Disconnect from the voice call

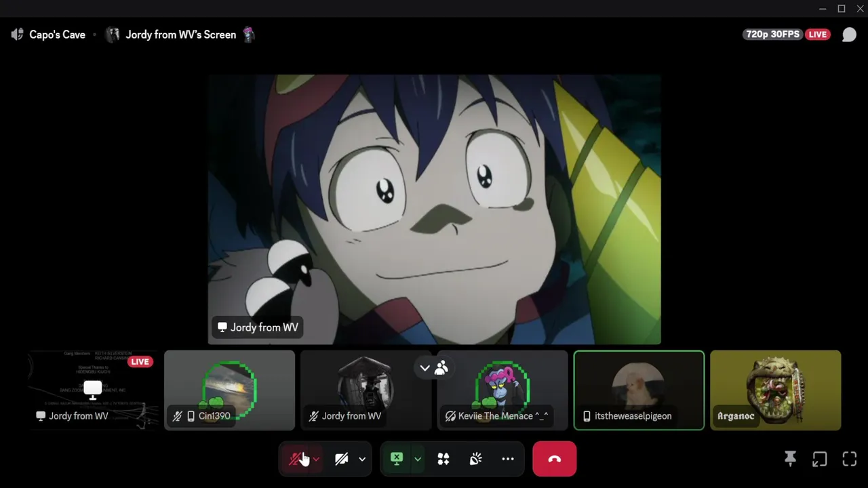[x=555, y=459]
